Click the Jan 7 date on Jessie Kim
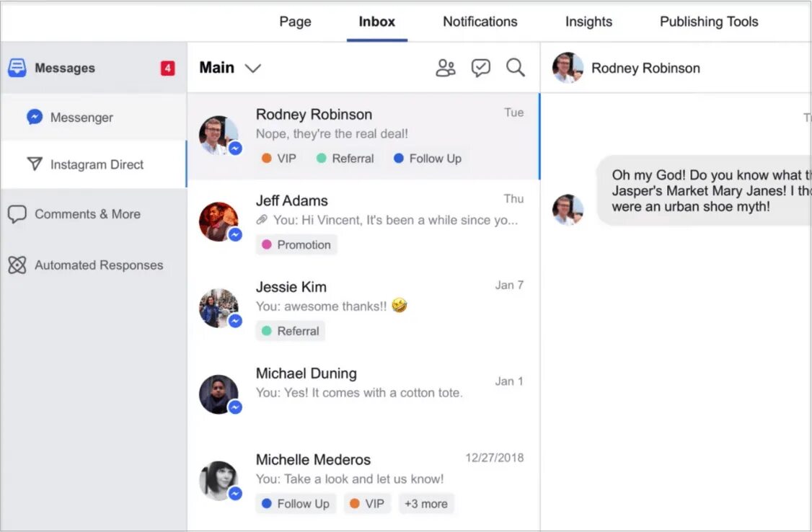The width and height of the screenshot is (812, 532). pyautogui.click(x=509, y=285)
